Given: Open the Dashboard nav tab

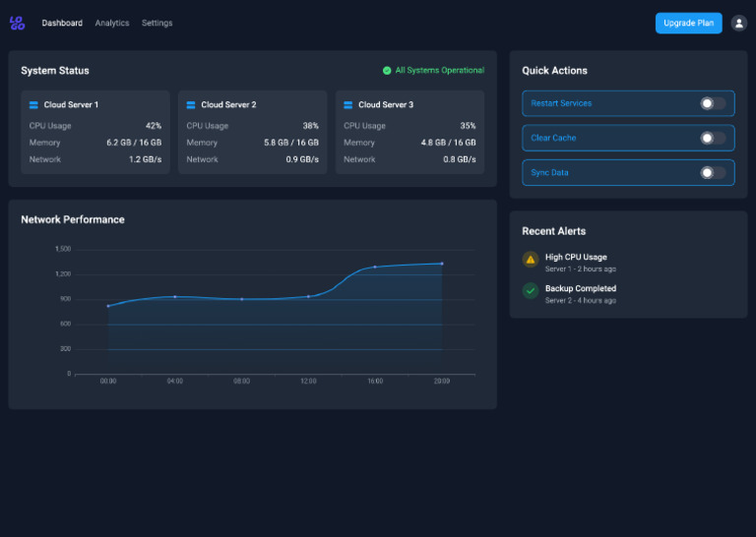Looking at the screenshot, I should [x=62, y=23].
